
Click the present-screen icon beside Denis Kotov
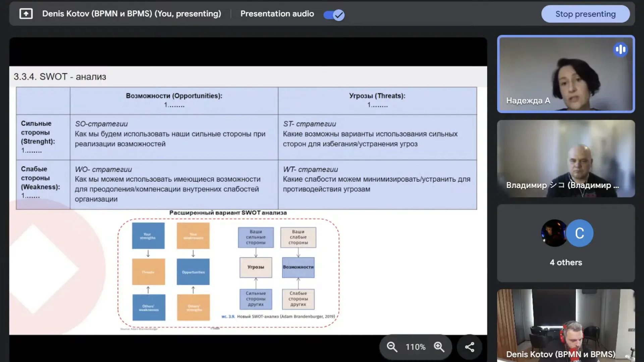(x=26, y=14)
